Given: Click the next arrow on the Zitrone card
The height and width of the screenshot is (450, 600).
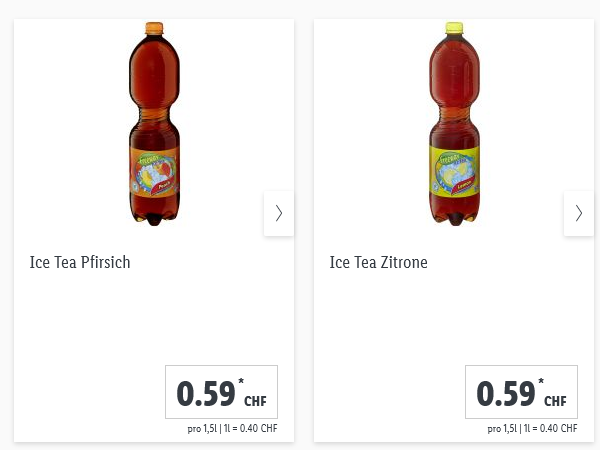Looking at the screenshot, I should (x=578, y=213).
